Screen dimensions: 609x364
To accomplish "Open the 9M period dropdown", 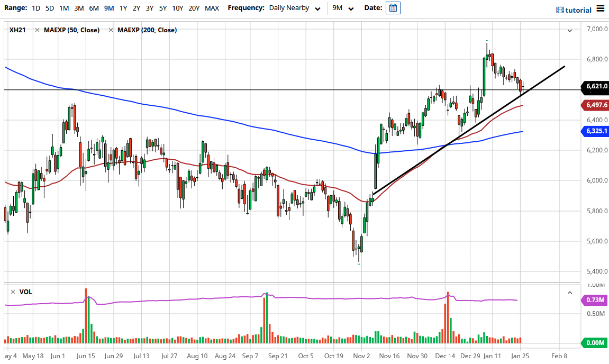I will (343, 8).
